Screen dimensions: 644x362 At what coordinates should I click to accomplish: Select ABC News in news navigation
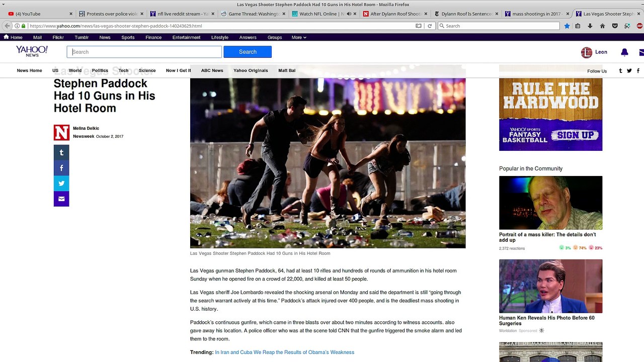212,70
